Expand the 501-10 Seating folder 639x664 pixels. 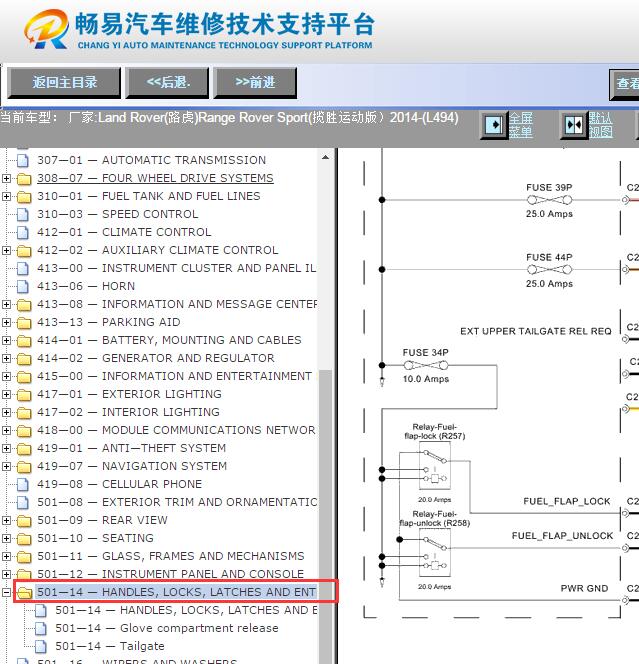[7, 539]
